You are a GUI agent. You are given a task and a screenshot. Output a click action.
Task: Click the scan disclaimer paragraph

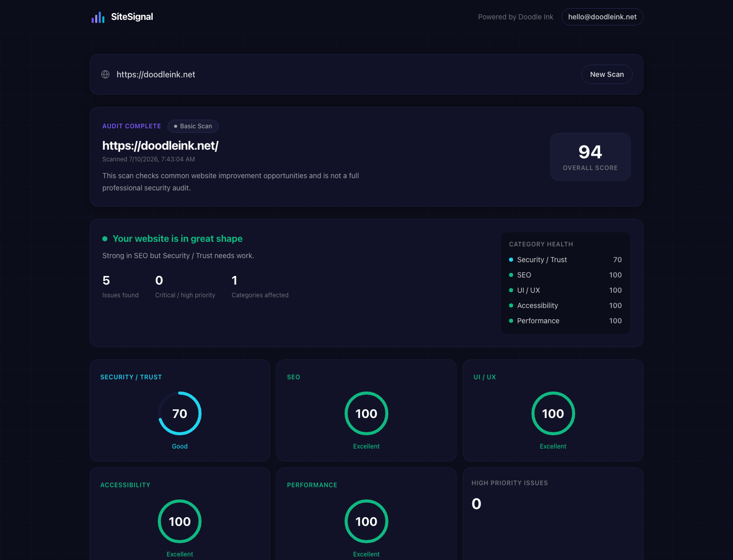231,182
